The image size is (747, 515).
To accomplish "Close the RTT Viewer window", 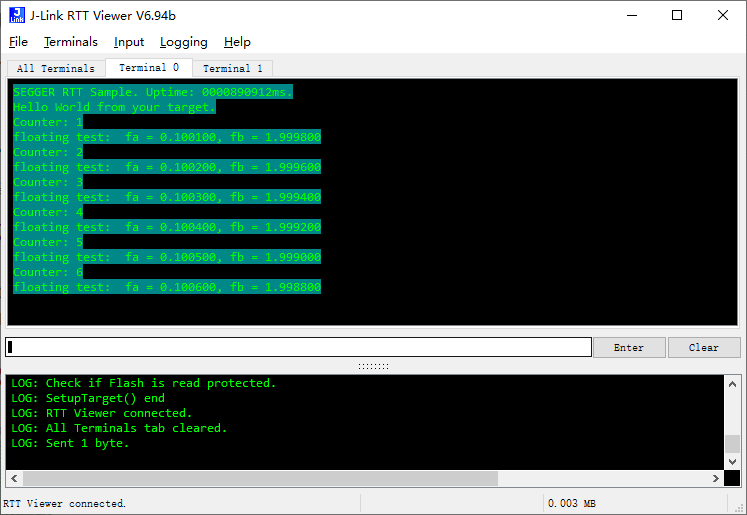I will click(x=722, y=15).
